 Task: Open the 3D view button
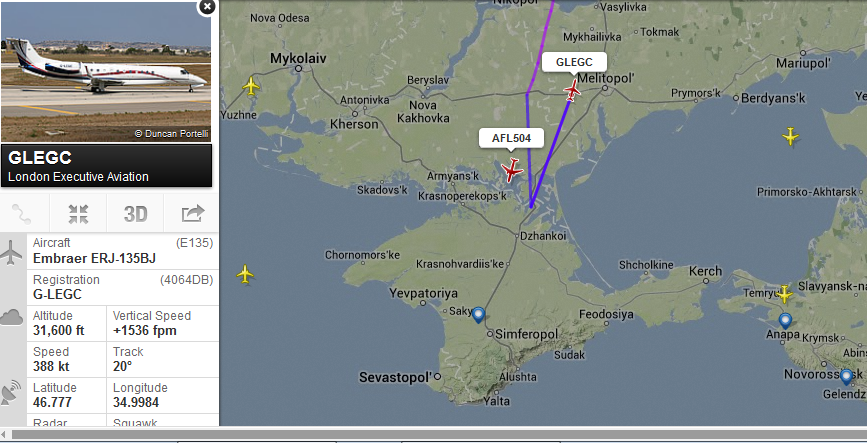pyautogui.click(x=135, y=214)
